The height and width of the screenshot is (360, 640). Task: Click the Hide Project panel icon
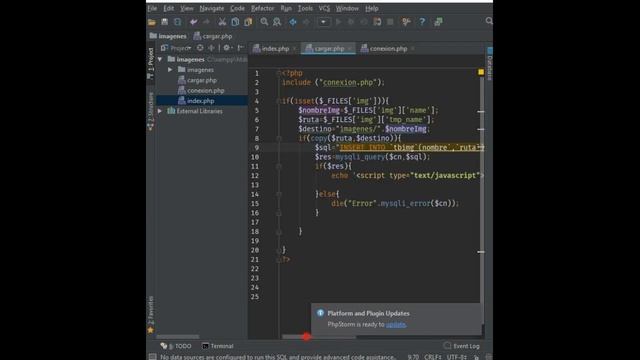(241, 48)
